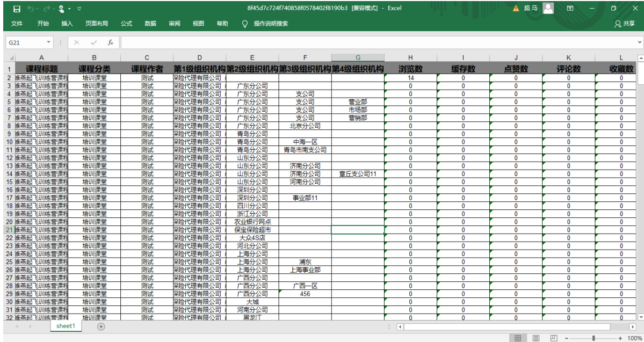Switch to the 数据 ribbon tab
Image resolution: width=644 pixels, height=342 pixels.
coord(150,24)
